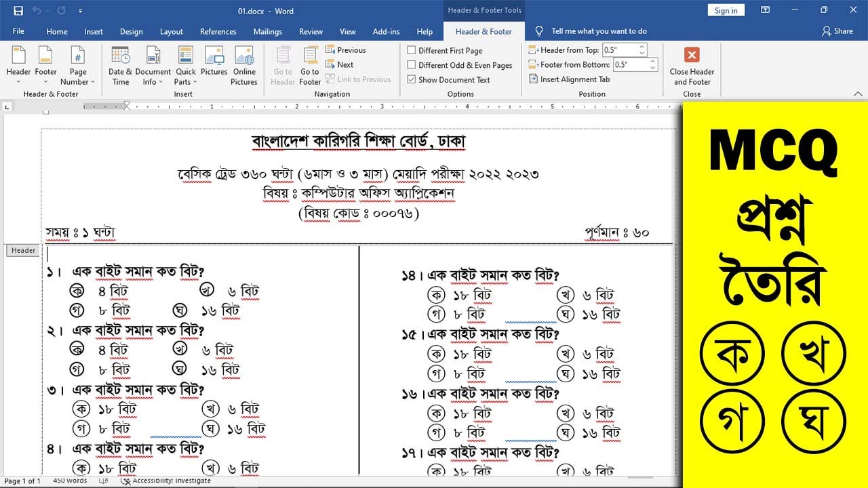Screen dimensions: 868x488
Task: Switch to the Layout tab
Action: click(x=172, y=31)
